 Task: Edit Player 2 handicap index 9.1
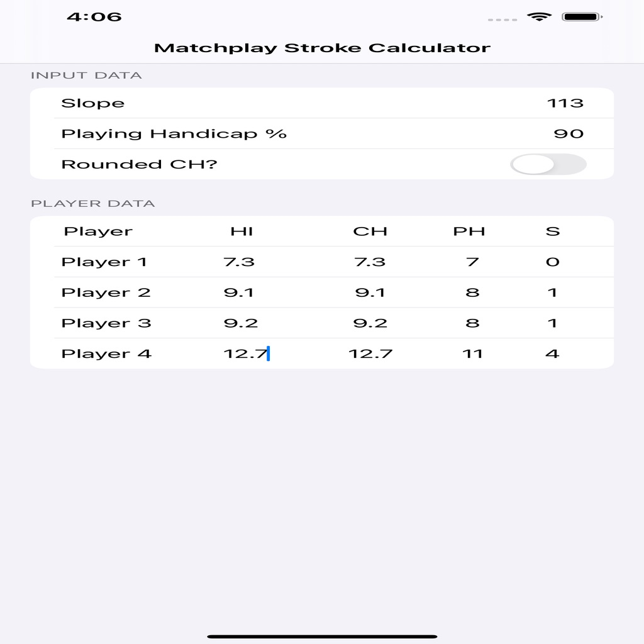[238, 292]
